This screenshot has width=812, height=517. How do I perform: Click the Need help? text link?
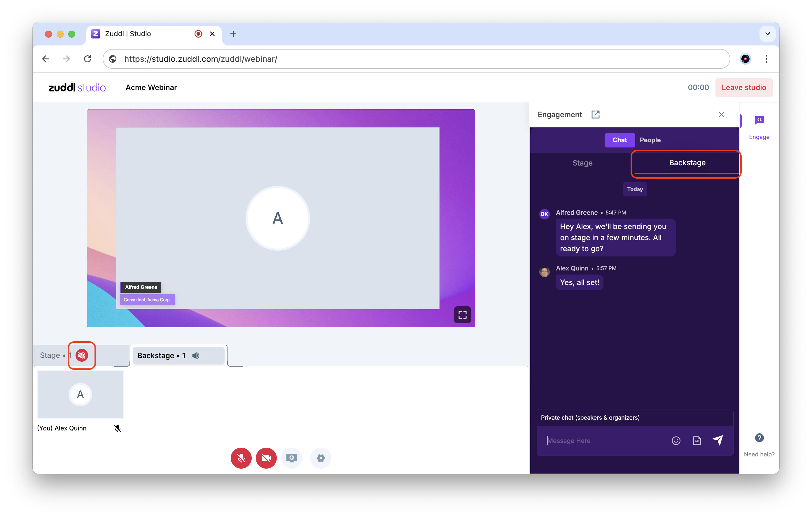[x=759, y=454]
